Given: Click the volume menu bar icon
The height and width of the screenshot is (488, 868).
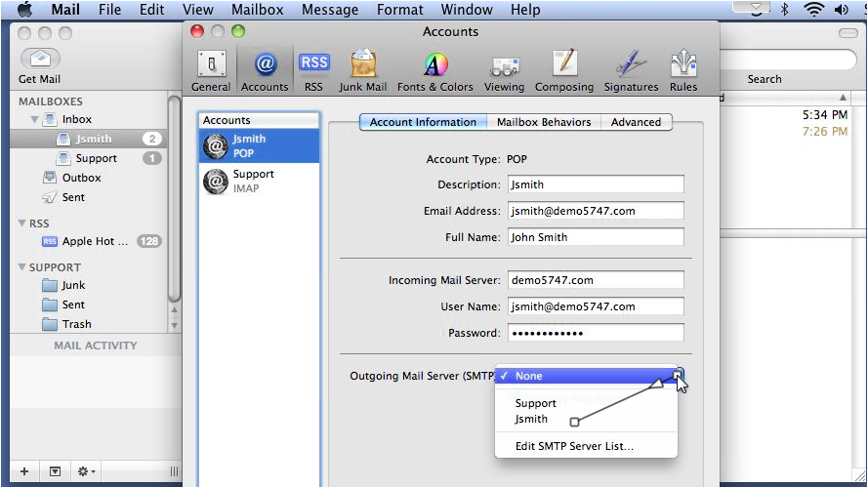Looking at the screenshot, I should (842, 10).
